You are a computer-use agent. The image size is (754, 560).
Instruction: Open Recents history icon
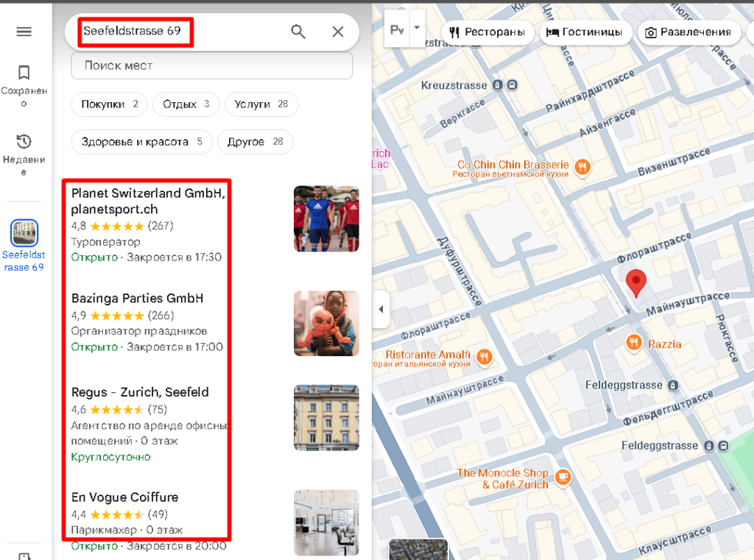[x=24, y=141]
